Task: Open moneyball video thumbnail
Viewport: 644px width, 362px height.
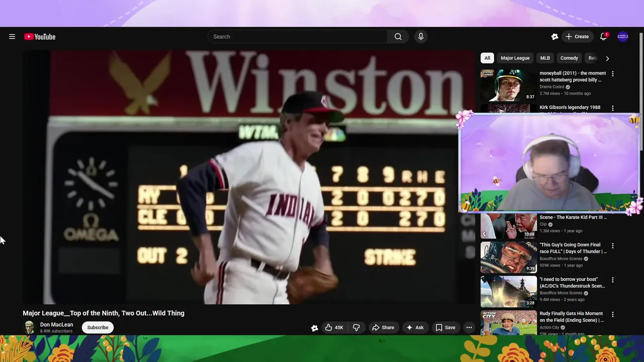Action: pos(509,85)
